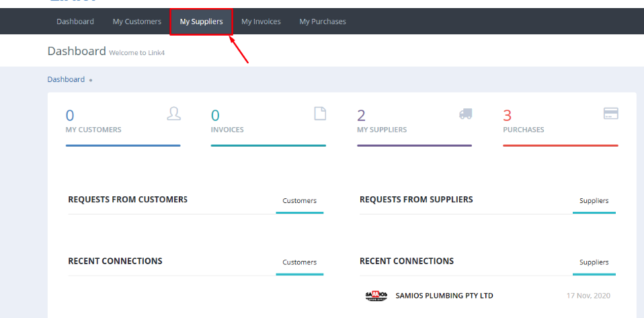Open My Invoices in navigation bar
Image resolution: width=644 pixels, height=318 pixels.
tap(261, 22)
